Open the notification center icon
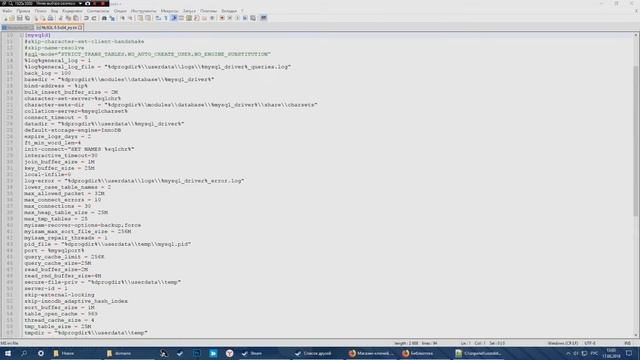Viewport: 640px width, 360px height. click(629, 353)
